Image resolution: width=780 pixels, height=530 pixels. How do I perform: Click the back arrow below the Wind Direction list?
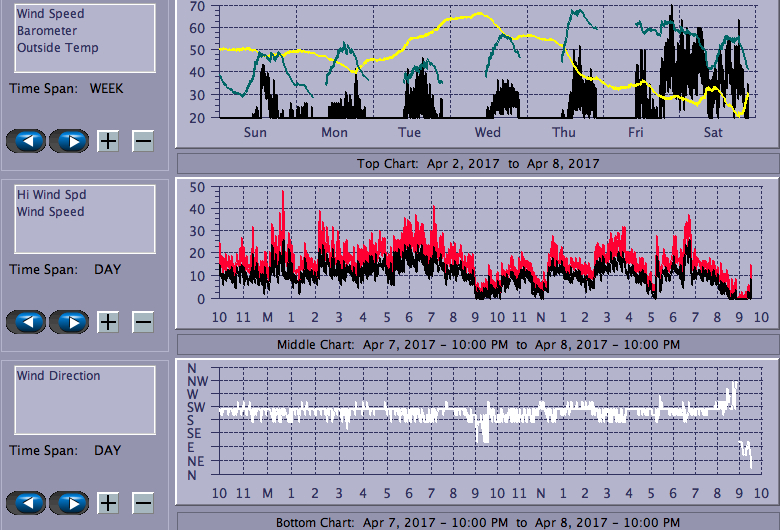(32, 503)
